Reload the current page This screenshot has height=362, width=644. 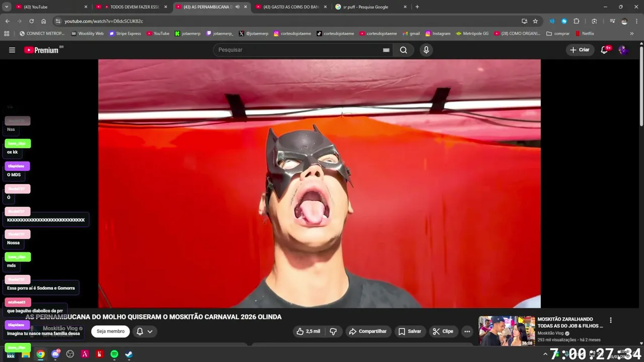[31, 21]
